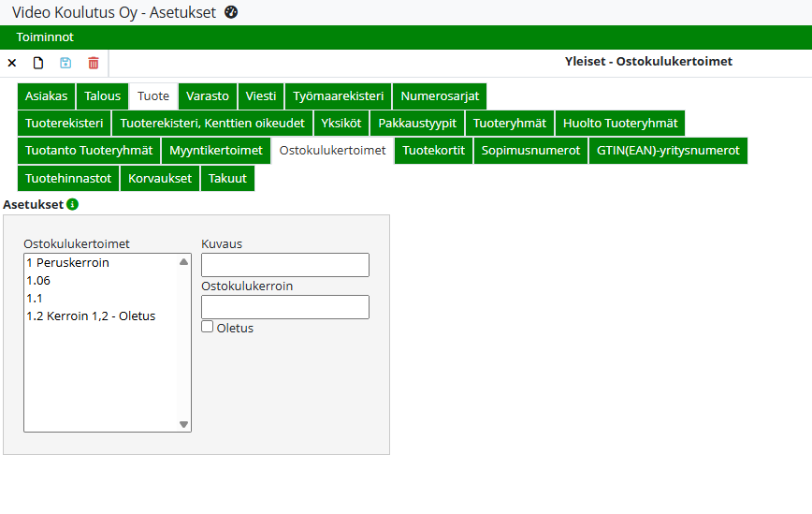Image resolution: width=812 pixels, height=514 pixels.
Task: Open the Varasto tab
Action: pos(207,96)
